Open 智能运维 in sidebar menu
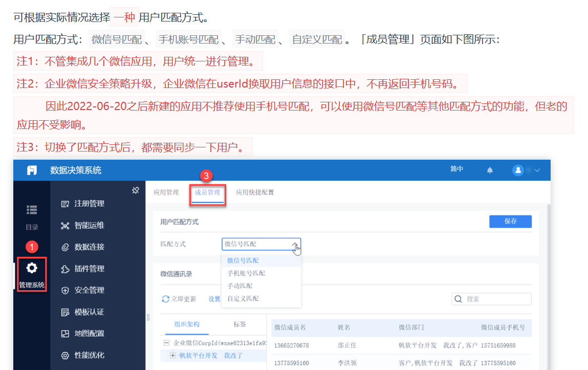588x370 pixels. [89, 225]
